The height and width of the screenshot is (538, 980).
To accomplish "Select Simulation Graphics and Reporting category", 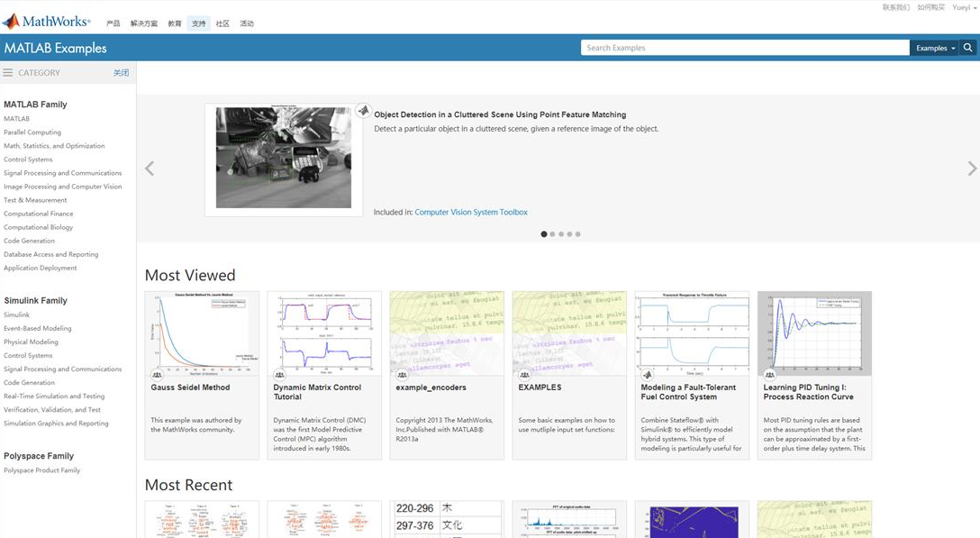I will [56, 423].
